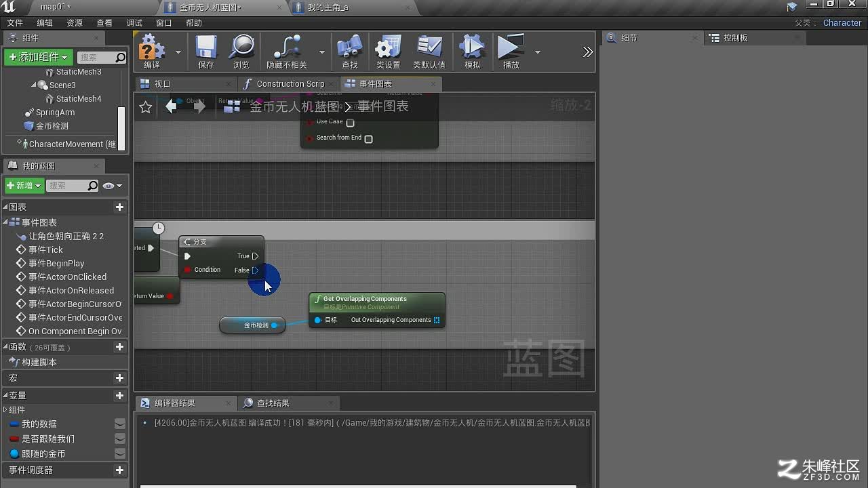Collapse the 图表 (Graphs) section
Image resolution: width=868 pixels, height=488 pixels.
[x=5, y=207]
